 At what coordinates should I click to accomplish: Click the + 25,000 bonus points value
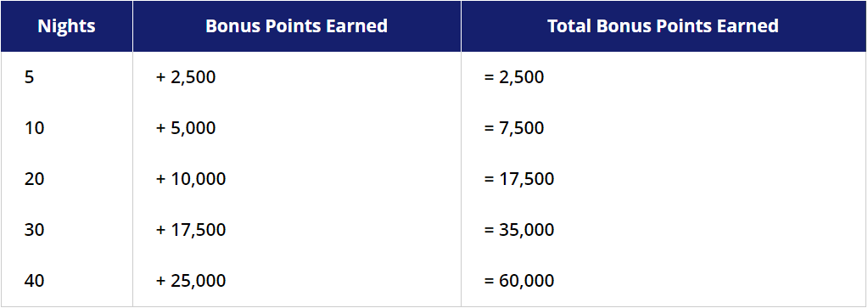point(190,280)
